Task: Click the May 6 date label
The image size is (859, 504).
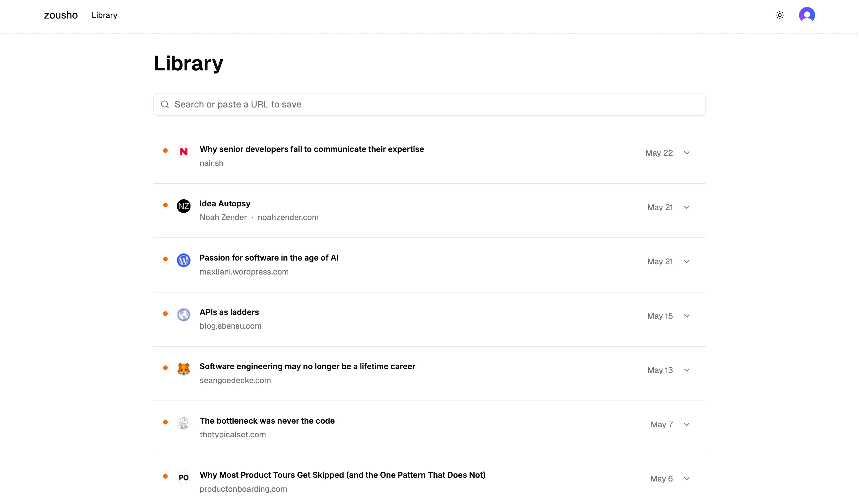Action: tap(661, 479)
